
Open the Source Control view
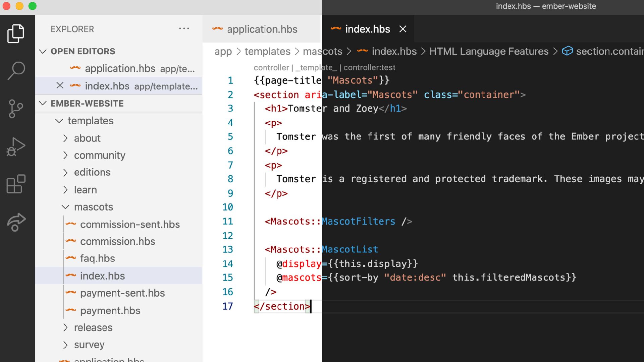[x=16, y=109]
